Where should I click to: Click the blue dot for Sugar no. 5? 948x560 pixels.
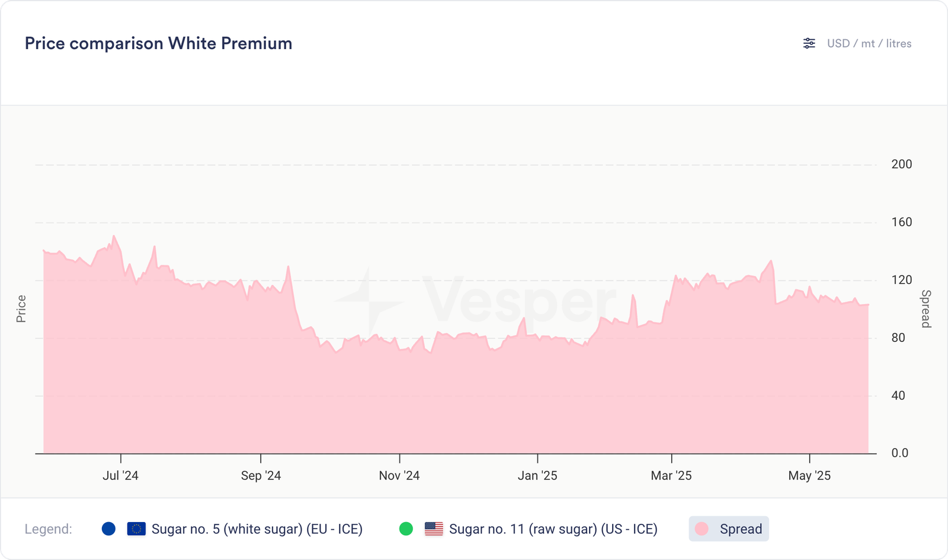pyautogui.click(x=108, y=529)
